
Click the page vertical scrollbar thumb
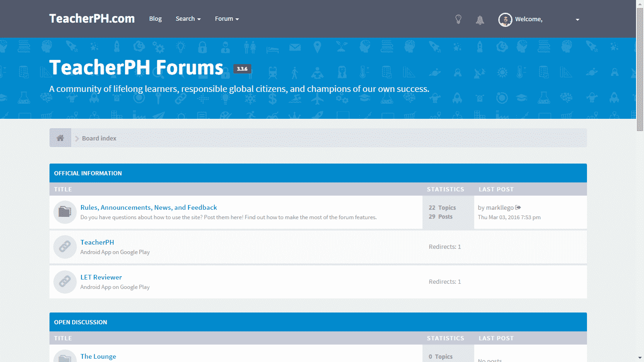(640, 68)
